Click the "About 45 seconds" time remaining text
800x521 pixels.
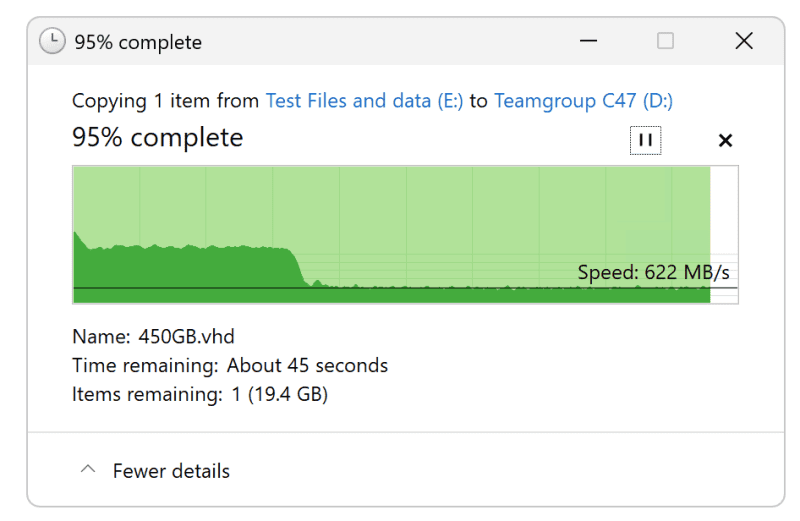pos(307,365)
